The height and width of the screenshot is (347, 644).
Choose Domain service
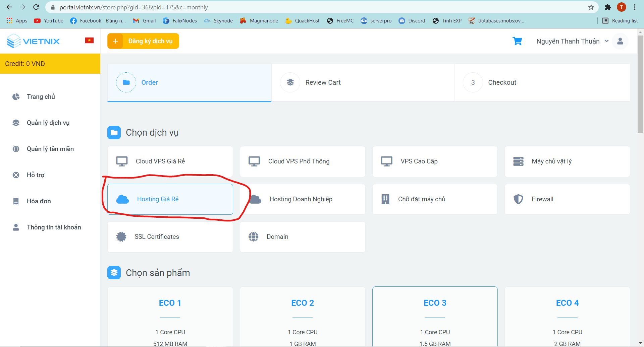[303, 237]
